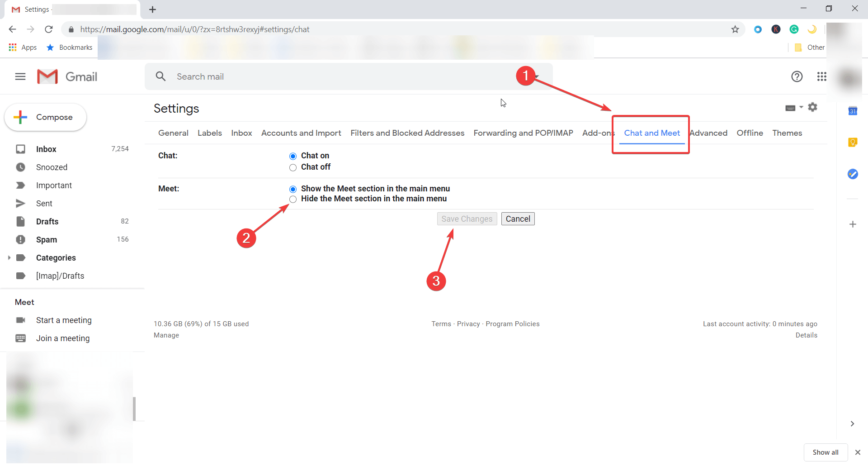Expand the Categories folder in sidebar
Viewport: 868px width, 466px height.
point(9,257)
